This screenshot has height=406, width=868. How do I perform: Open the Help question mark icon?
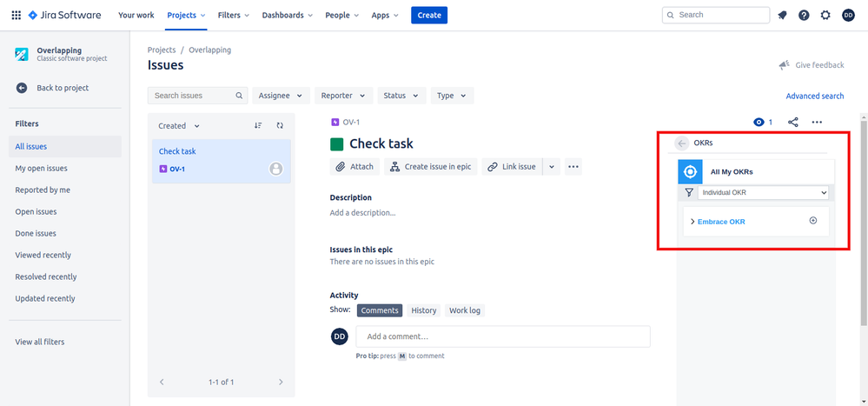click(x=804, y=15)
